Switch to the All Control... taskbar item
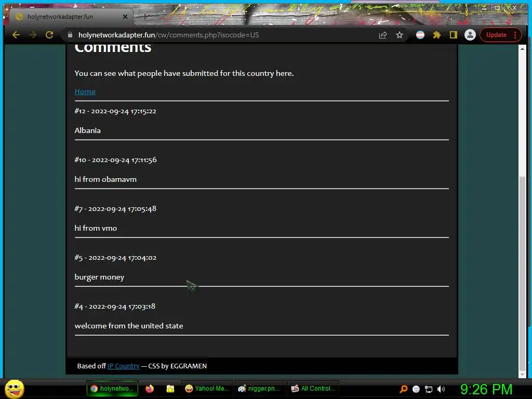 (313, 389)
